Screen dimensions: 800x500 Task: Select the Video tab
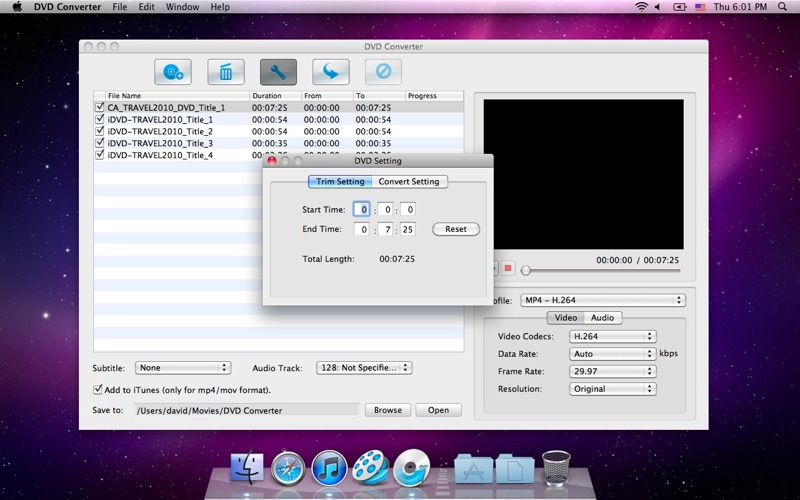[x=566, y=317]
